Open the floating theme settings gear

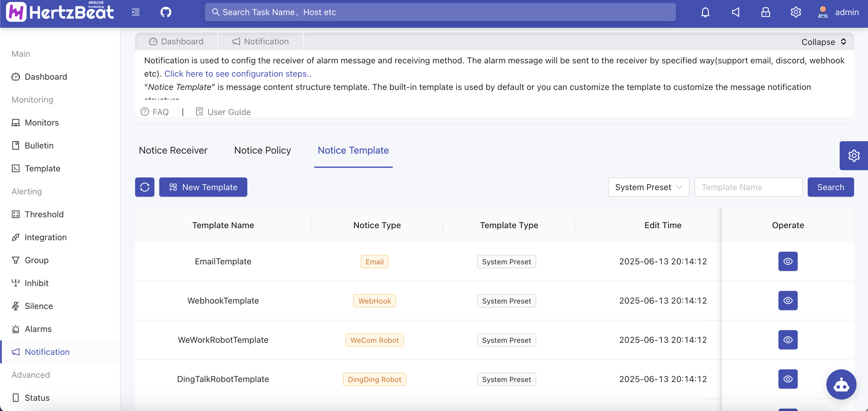coord(854,156)
